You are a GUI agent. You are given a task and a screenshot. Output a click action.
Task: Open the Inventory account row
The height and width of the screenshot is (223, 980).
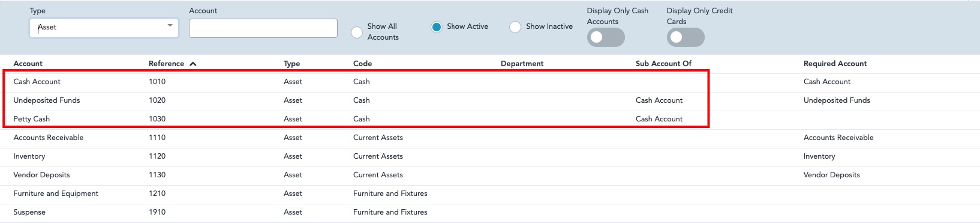[490, 156]
